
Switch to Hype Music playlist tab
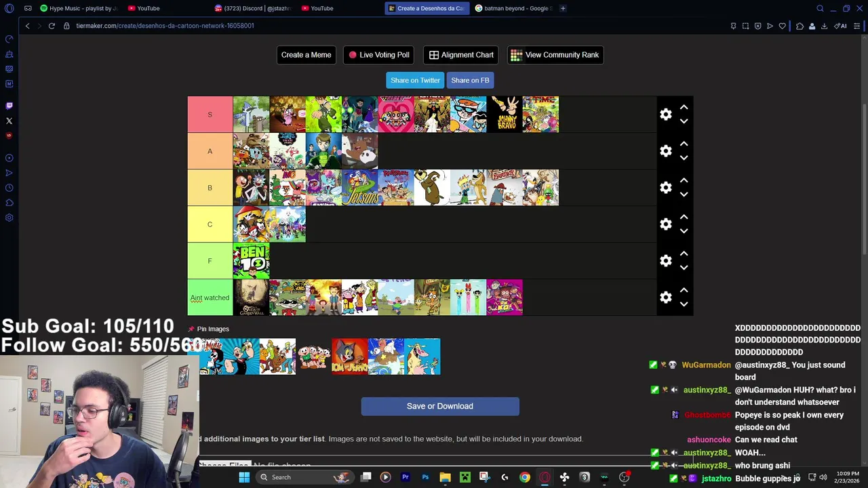click(x=79, y=8)
